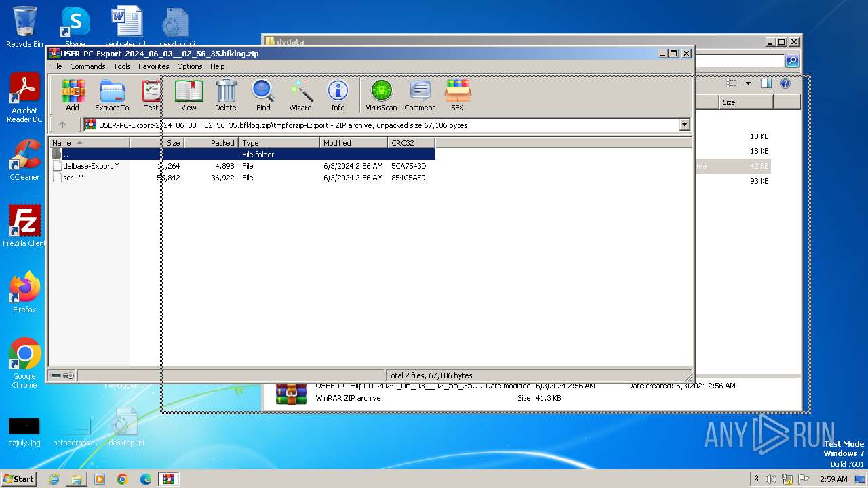Open Acrobat Reader DC desktop icon
Image resolution: width=868 pixels, height=488 pixels.
click(x=24, y=98)
